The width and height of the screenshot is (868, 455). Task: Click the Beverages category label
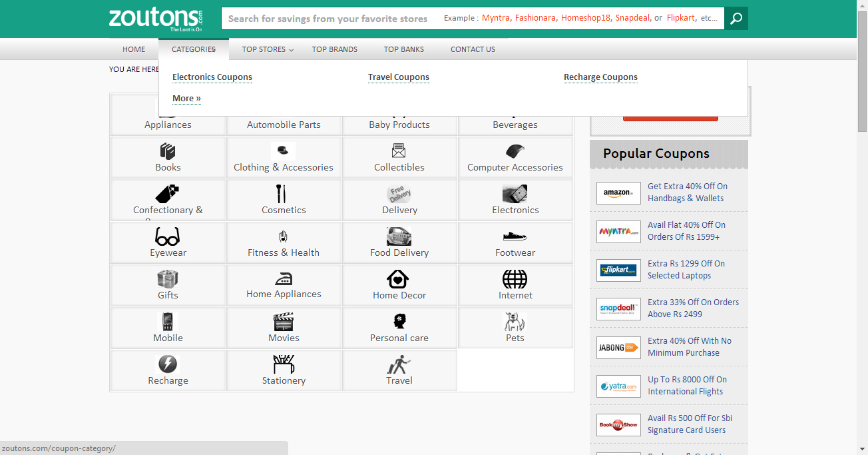click(x=515, y=125)
